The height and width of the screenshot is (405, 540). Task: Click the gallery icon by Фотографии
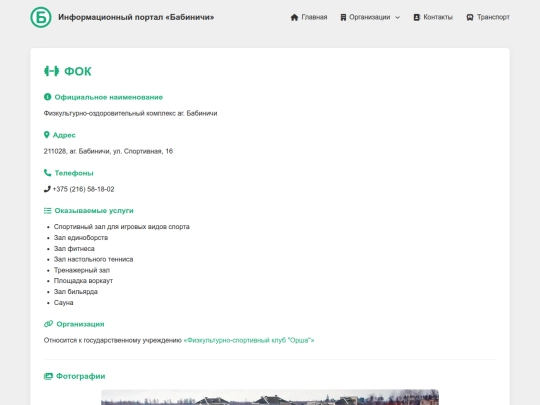pyautogui.click(x=48, y=376)
